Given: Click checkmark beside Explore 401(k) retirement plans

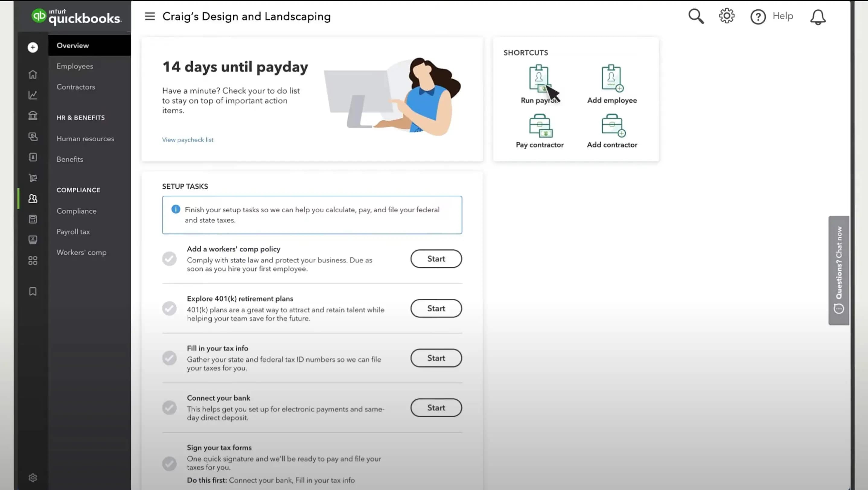Looking at the screenshot, I should tap(169, 308).
